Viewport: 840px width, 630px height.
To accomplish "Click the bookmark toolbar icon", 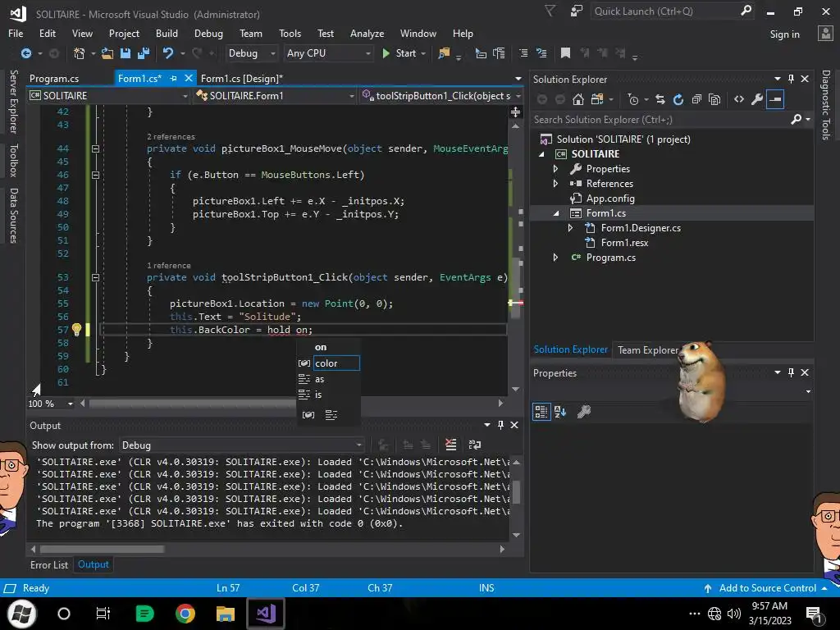I will (x=565, y=53).
